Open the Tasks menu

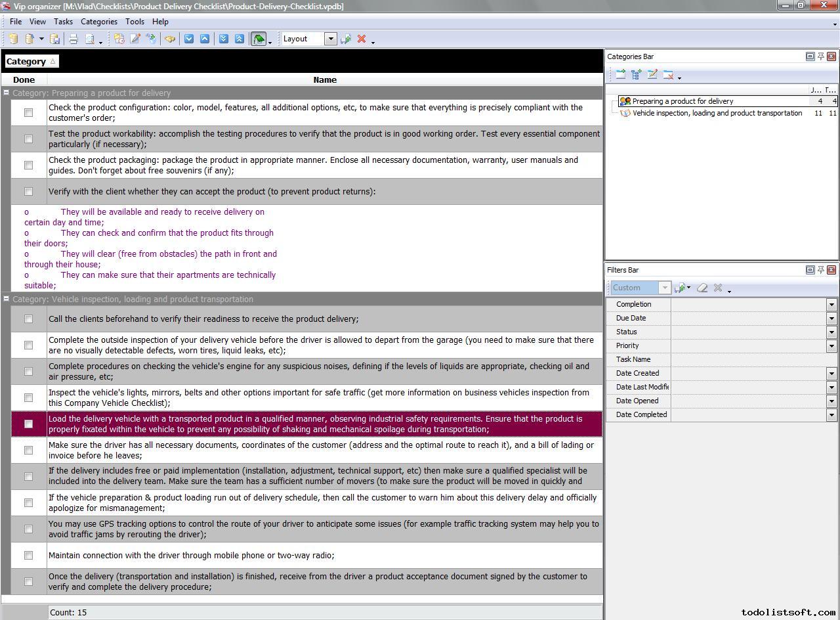pyautogui.click(x=63, y=22)
